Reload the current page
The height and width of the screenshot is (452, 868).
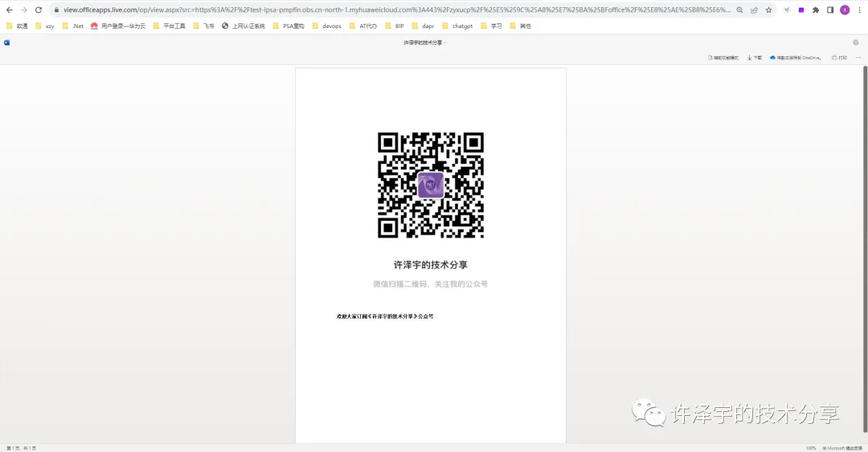click(x=39, y=10)
